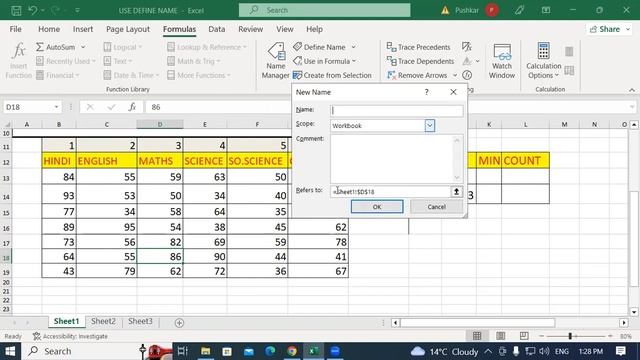Image resolution: width=640 pixels, height=360 pixels.
Task: Open Watch Window
Action: [x=502, y=60]
